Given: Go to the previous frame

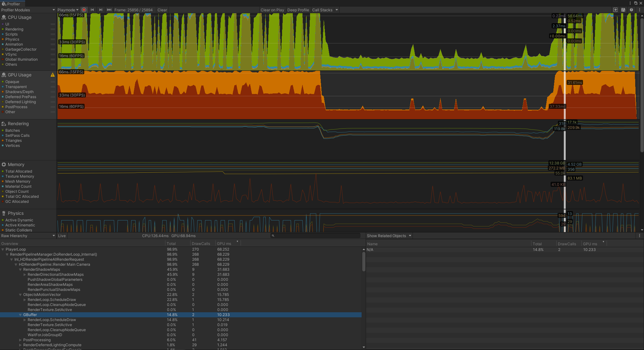Looking at the screenshot, I should pos(92,10).
